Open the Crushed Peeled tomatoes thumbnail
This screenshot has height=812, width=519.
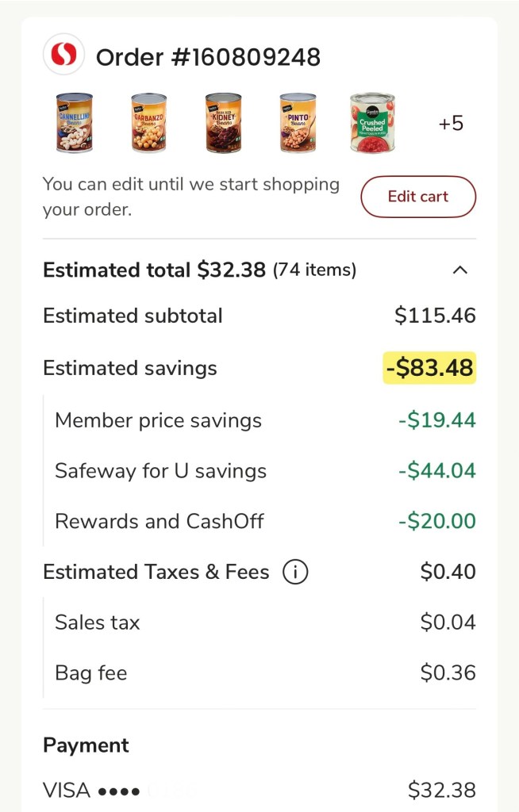point(372,123)
